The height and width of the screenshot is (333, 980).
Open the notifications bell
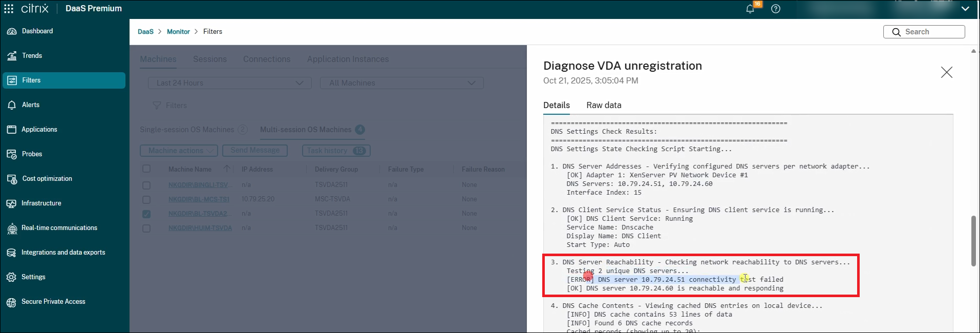coord(750,9)
